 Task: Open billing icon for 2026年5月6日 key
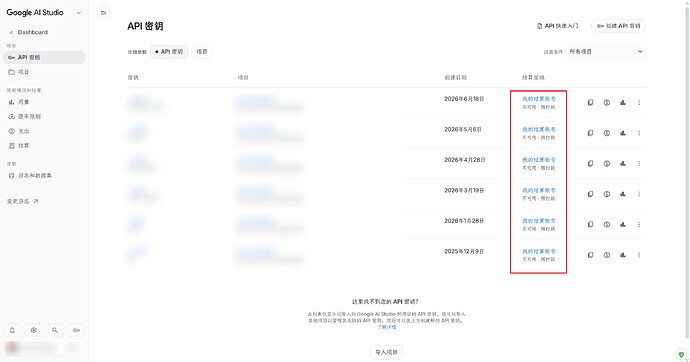[606, 133]
